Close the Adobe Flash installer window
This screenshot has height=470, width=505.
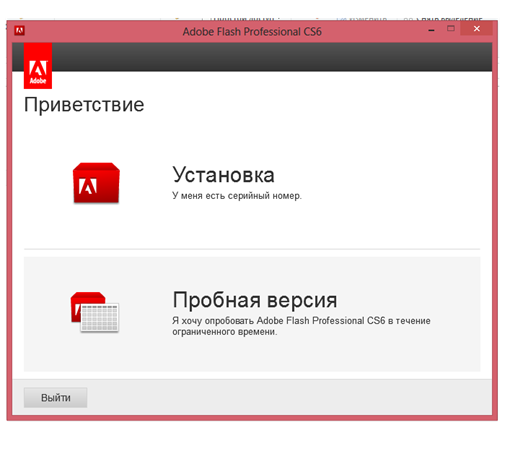tap(477, 29)
